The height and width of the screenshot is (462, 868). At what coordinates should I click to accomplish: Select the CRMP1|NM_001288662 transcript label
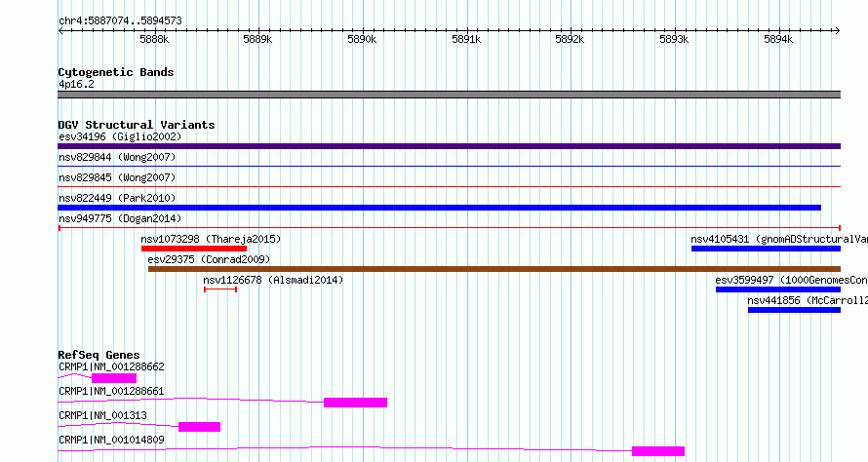(111, 366)
